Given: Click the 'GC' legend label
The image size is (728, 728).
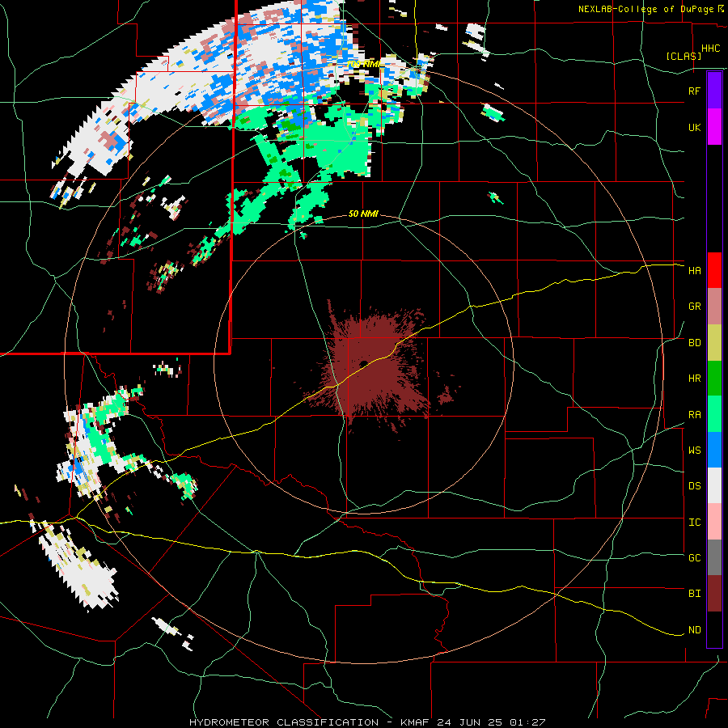Looking at the screenshot, I should click(694, 558).
